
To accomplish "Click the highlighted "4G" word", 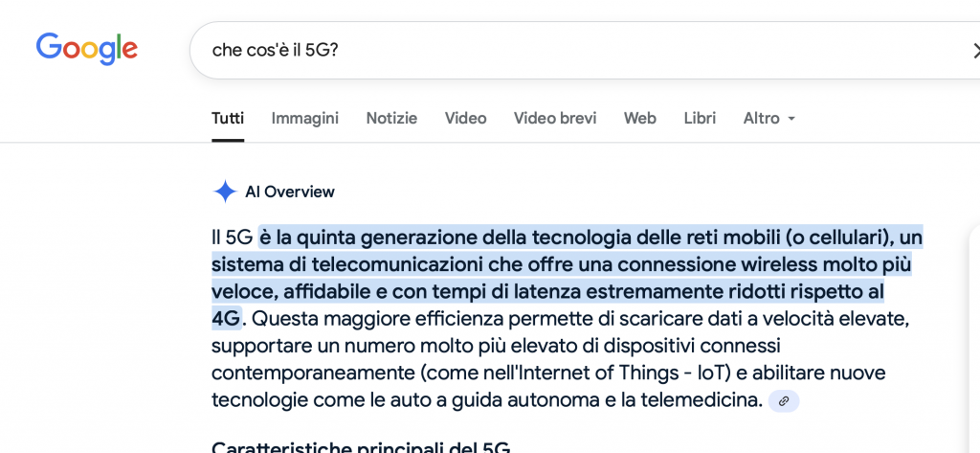I will 226,319.
